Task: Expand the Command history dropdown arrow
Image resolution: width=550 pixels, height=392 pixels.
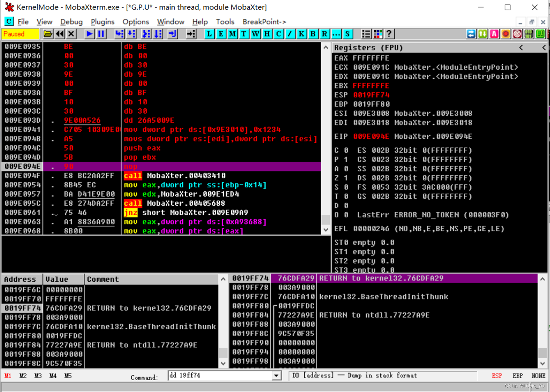Action: (276, 376)
